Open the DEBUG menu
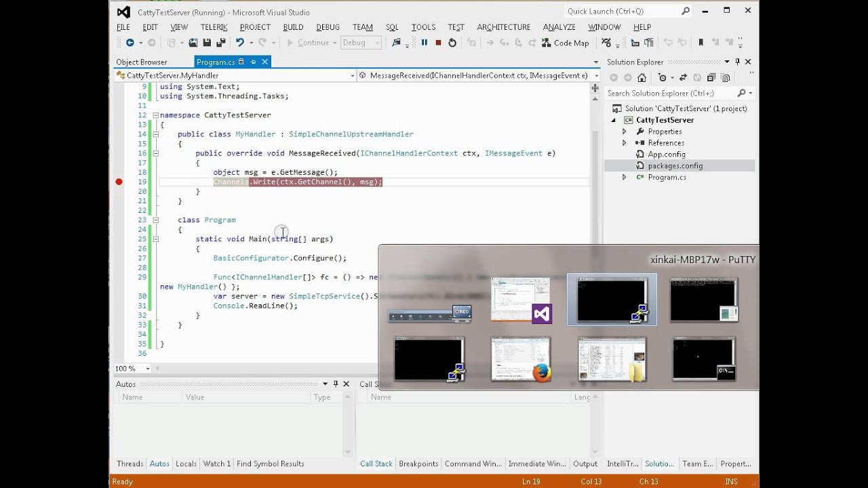The height and width of the screenshot is (488, 868). 328,27
